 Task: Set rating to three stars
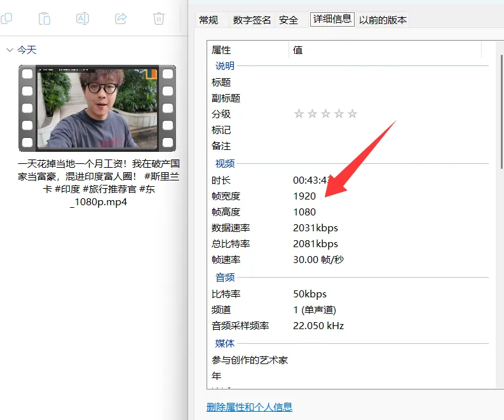click(325, 114)
